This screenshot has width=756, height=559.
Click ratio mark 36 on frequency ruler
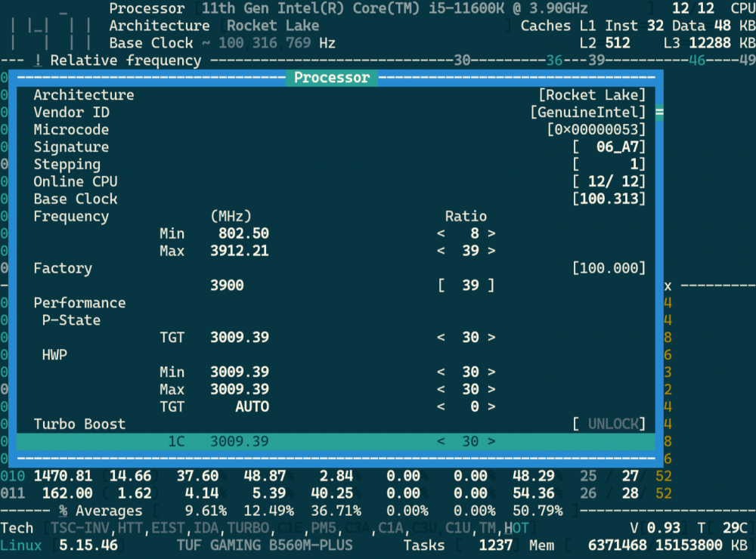554,60
